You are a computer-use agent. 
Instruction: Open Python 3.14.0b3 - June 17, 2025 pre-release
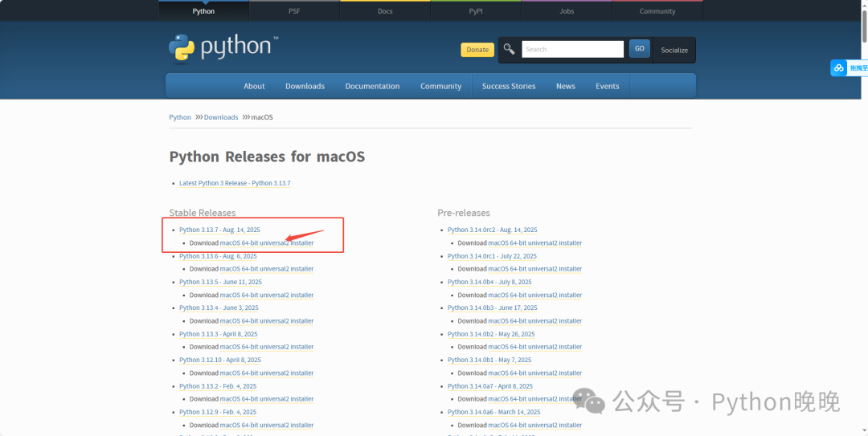click(x=493, y=308)
